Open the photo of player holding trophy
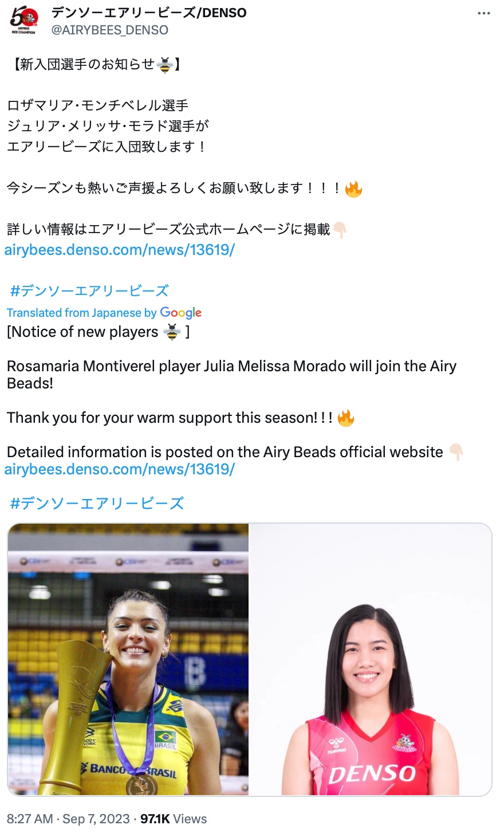 pos(128,659)
